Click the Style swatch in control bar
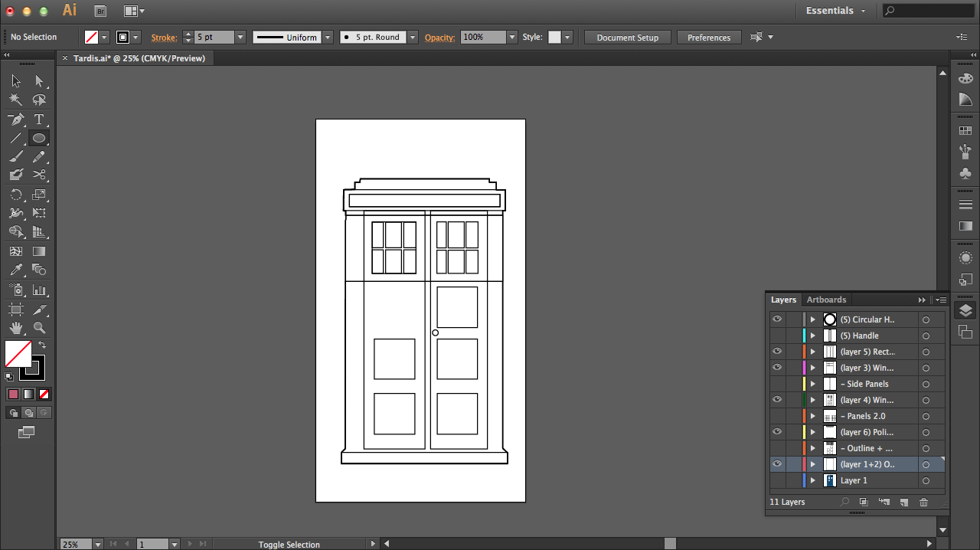Screen dimensions: 980x550 coord(554,37)
